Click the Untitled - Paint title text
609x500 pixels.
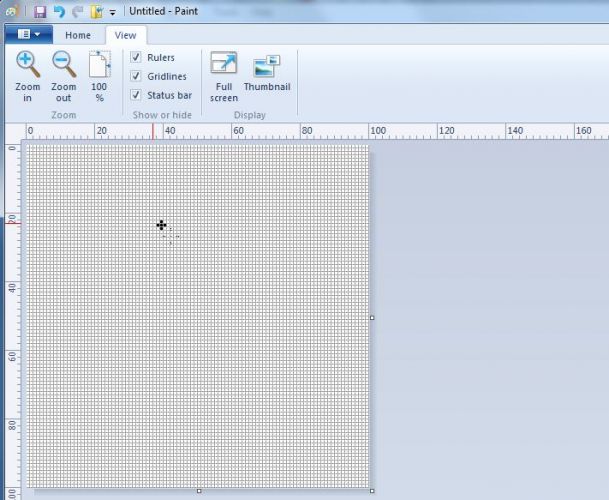(164, 11)
